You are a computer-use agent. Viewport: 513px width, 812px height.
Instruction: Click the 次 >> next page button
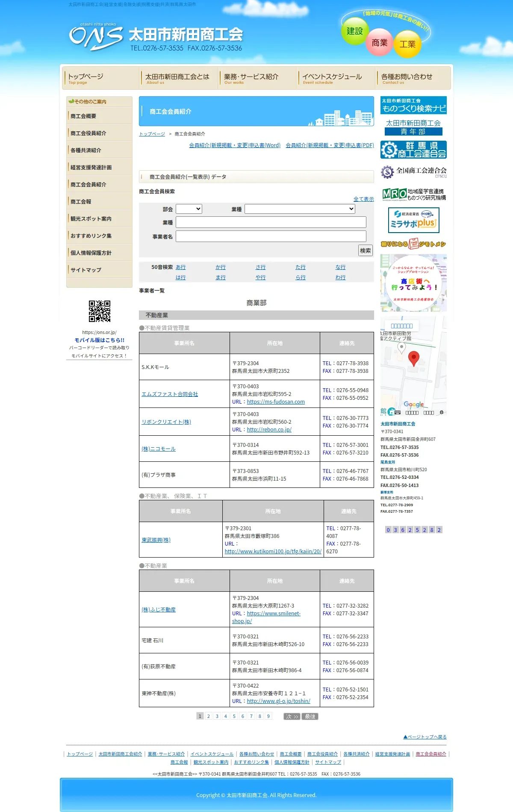pyautogui.click(x=292, y=717)
